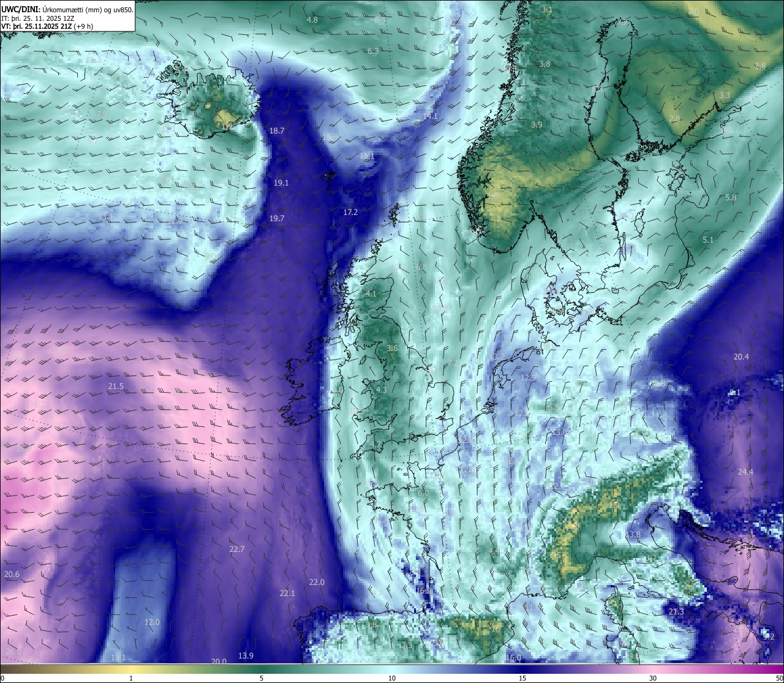Image resolution: width=784 pixels, height=683 pixels.
Task: Click the map value '6.3' near the top
Action: coord(373,51)
